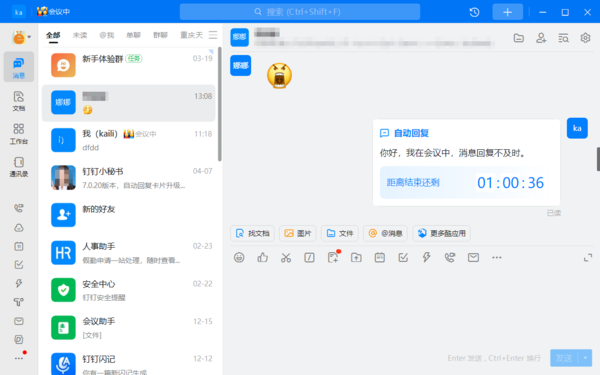Open the 我 (kaili) conversation

click(x=128, y=140)
